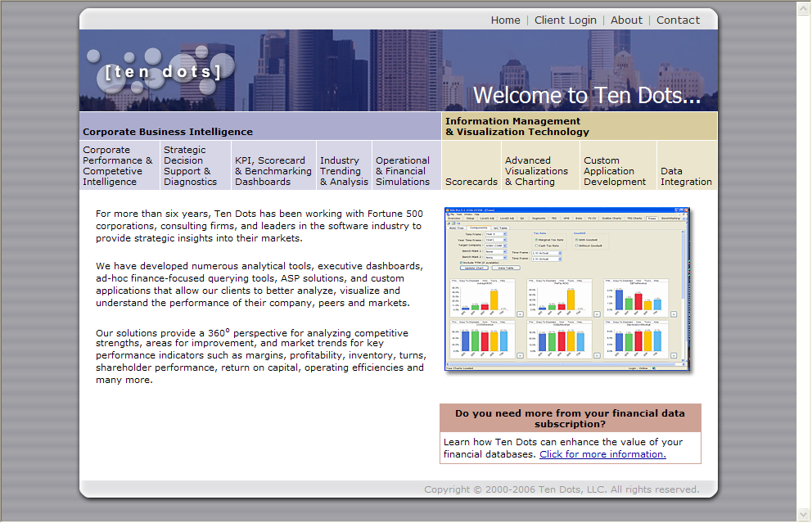Screen dimensions: 812x523
Task: Select the Scorecards menu item
Action: pyautogui.click(x=471, y=182)
